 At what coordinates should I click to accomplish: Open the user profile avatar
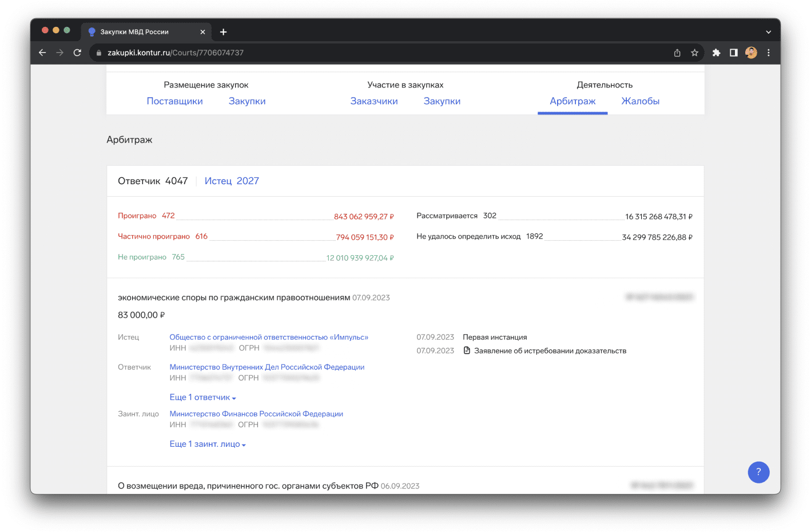(751, 53)
